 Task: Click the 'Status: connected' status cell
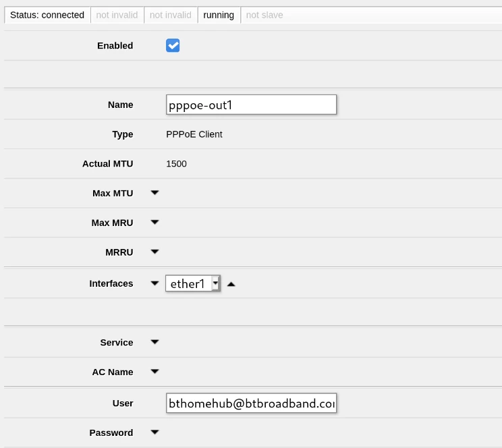(x=47, y=15)
